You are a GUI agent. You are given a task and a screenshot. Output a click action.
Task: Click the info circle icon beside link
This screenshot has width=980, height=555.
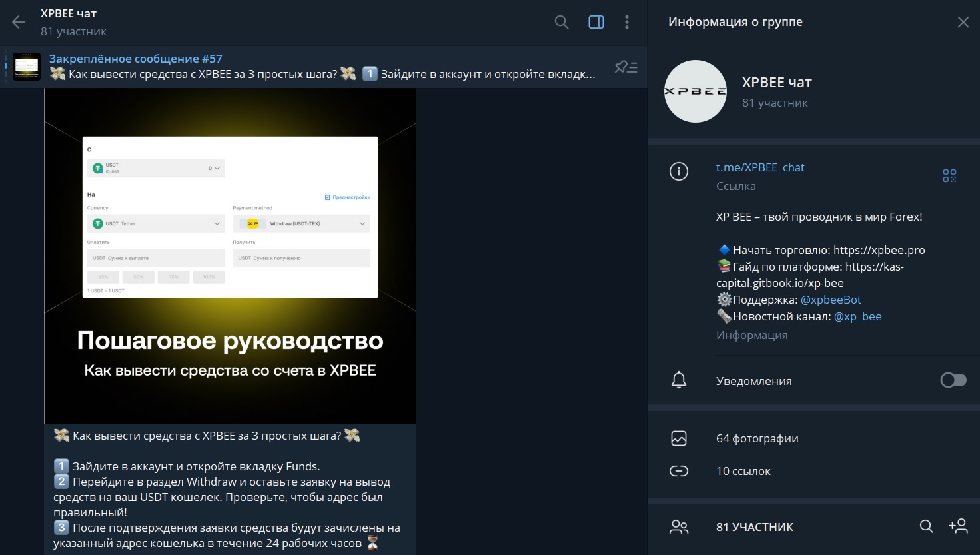pos(679,172)
